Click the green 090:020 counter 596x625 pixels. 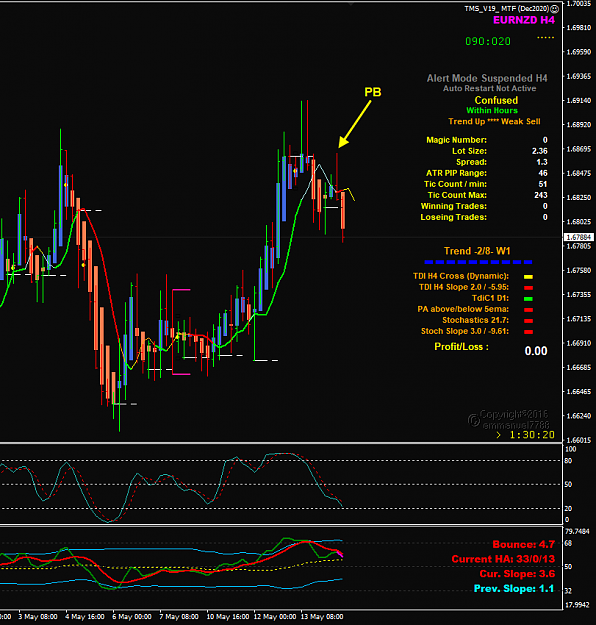click(488, 41)
